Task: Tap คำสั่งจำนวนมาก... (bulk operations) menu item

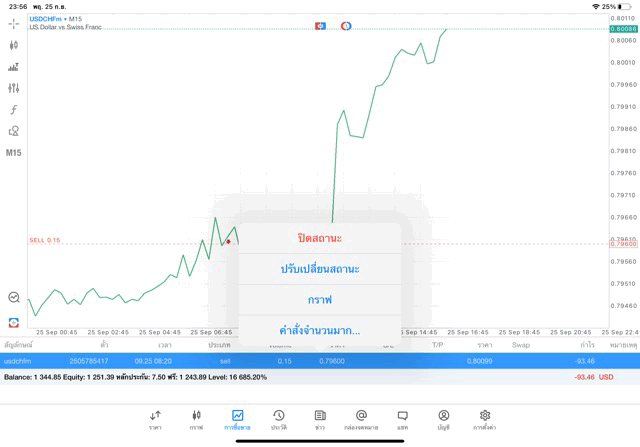Action: point(319,330)
